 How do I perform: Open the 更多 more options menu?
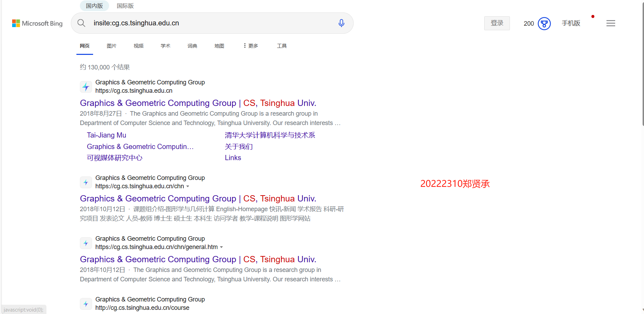(x=251, y=46)
